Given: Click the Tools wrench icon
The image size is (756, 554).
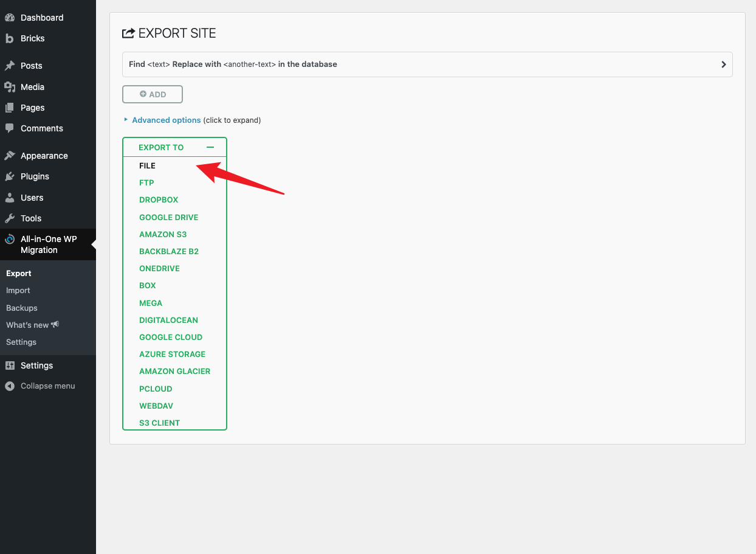Looking at the screenshot, I should pyautogui.click(x=10, y=218).
